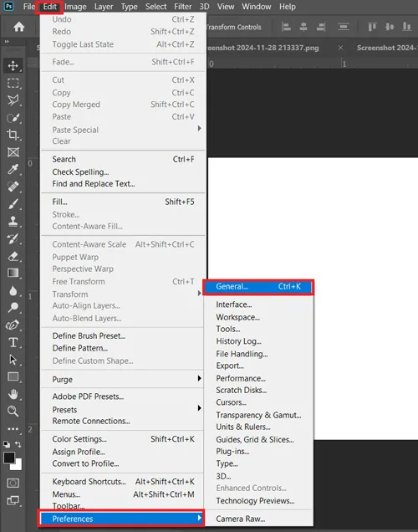This screenshot has height=532, width=418.
Task: Select the Horizontal Type tool
Action: click(13, 342)
